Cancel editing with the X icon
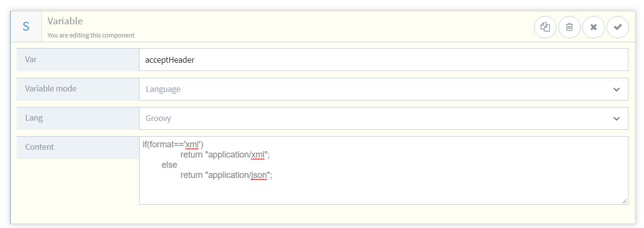 tap(593, 27)
